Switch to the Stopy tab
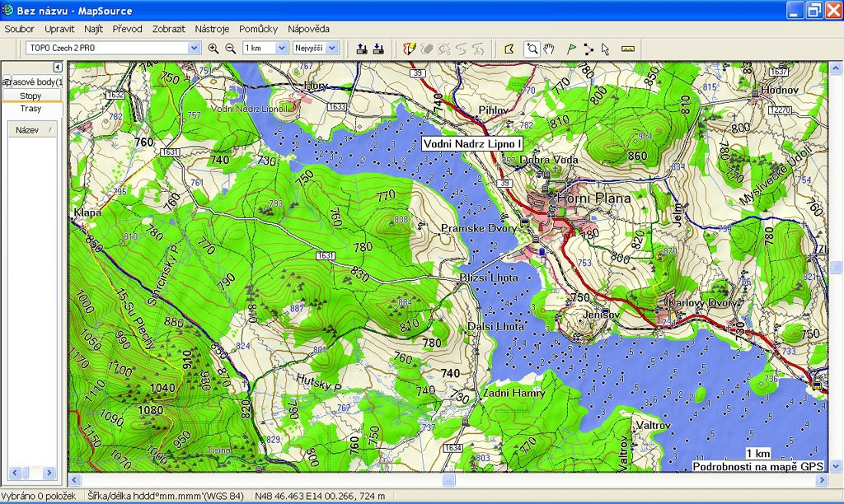Viewport: 844px width, 504px height. tap(30, 96)
